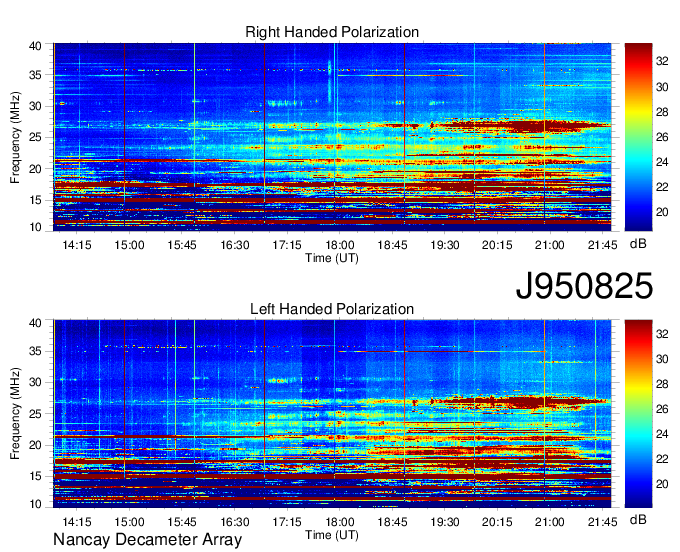Click the 15:45 tick on Right Handed plot
This screenshot has width=680, height=552.
point(182,245)
